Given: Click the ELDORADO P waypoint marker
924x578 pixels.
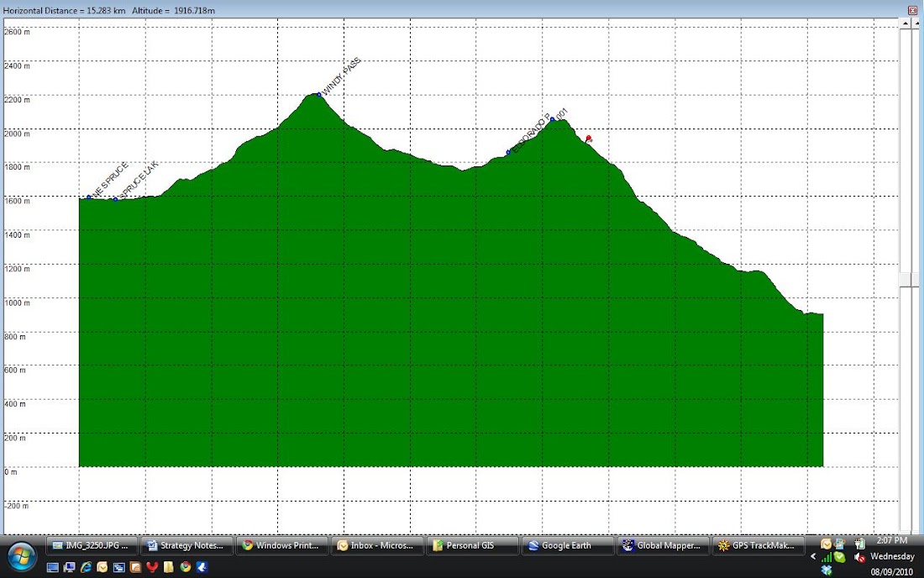Looking at the screenshot, I should tap(508, 153).
